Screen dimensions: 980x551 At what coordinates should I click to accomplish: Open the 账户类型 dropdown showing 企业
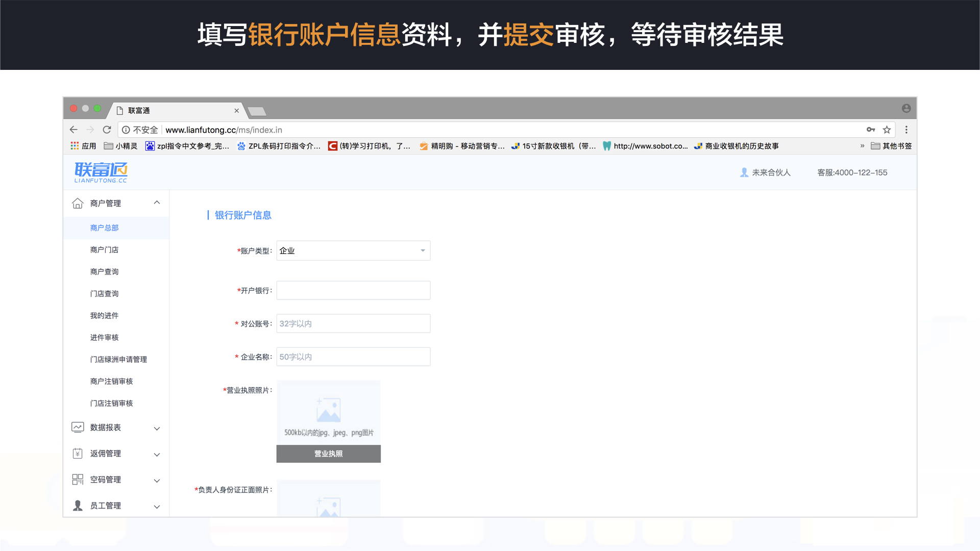(353, 251)
